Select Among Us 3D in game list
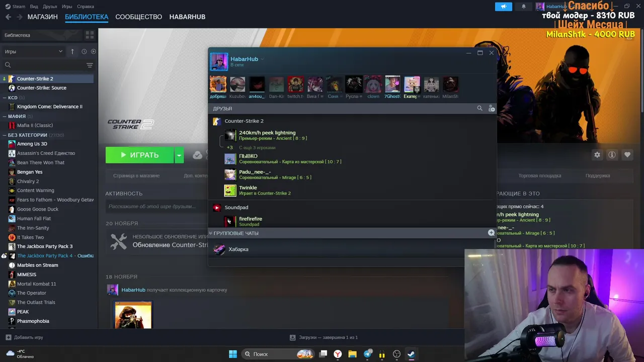 coord(32,144)
